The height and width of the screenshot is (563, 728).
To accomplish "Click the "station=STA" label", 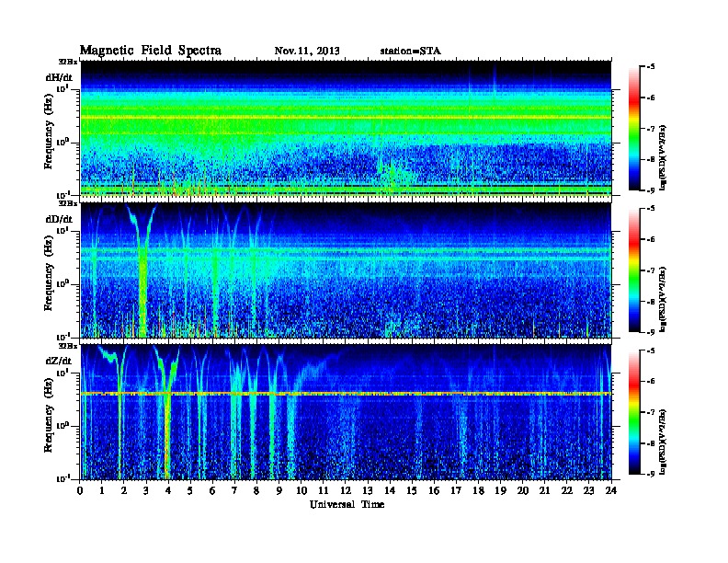I will click(x=410, y=52).
